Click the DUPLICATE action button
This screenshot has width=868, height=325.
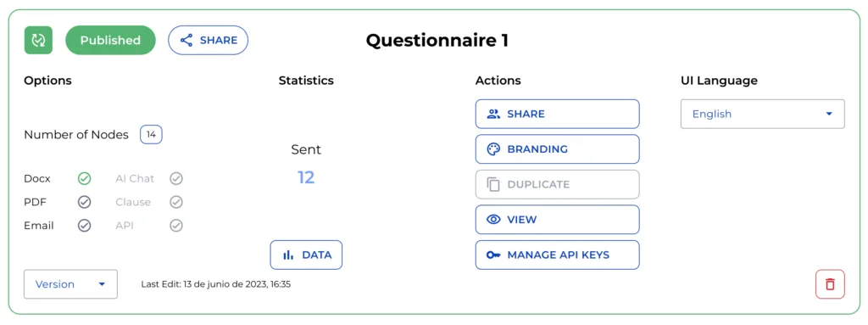click(x=558, y=184)
